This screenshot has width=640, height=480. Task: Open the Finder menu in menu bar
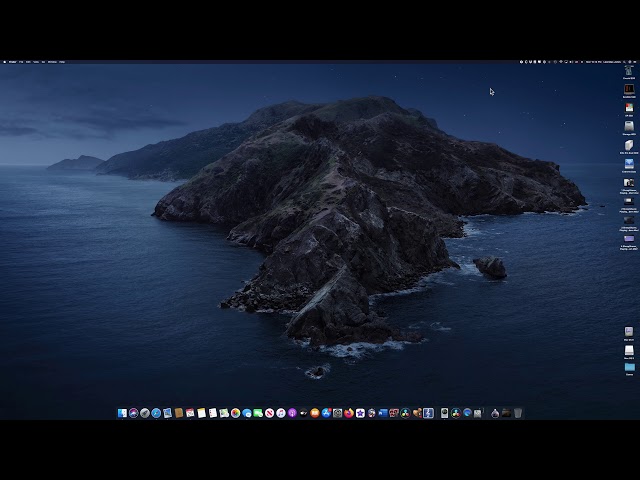click(x=13, y=62)
